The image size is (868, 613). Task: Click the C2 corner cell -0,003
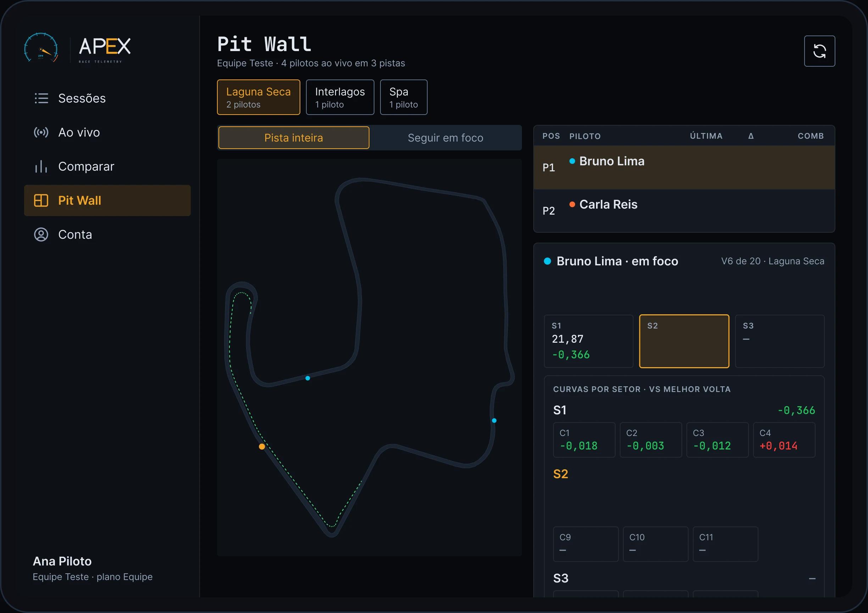(651, 440)
